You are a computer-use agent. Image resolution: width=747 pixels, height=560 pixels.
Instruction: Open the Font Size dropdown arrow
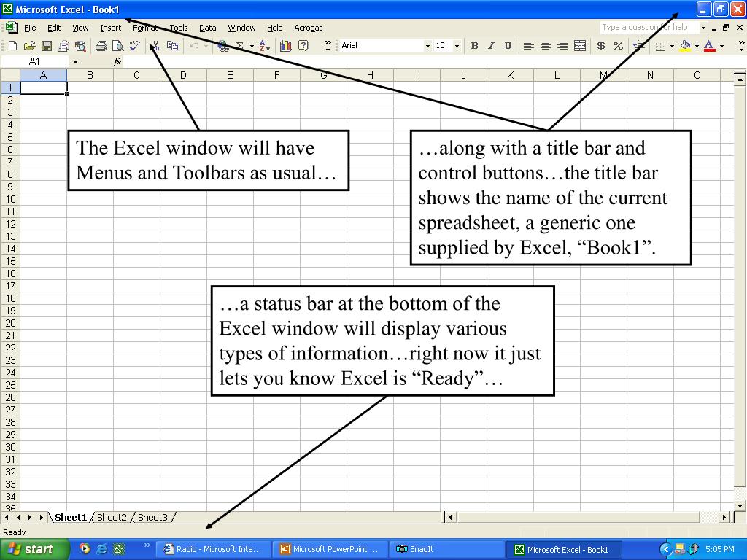coord(457,46)
